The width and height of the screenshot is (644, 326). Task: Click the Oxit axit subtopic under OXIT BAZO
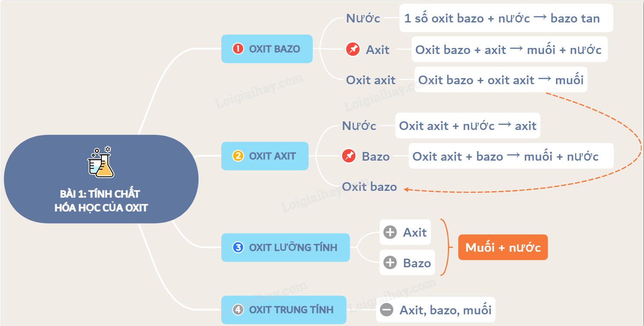371,80
